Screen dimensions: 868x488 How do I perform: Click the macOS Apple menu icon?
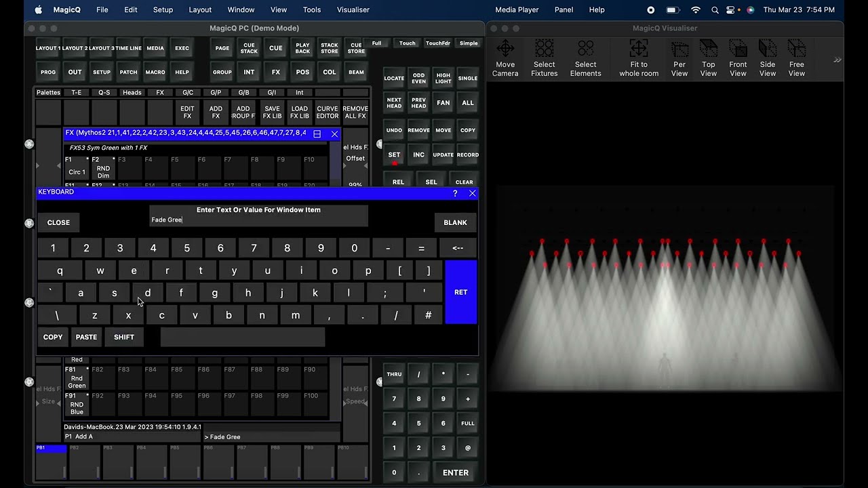pyautogui.click(x=38, y=9)
